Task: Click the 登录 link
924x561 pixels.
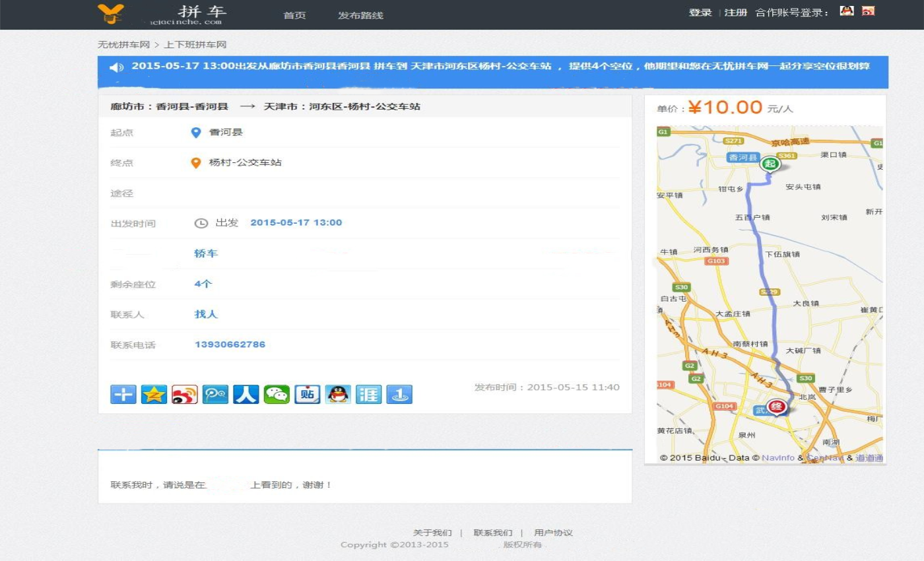Action: 700,13
